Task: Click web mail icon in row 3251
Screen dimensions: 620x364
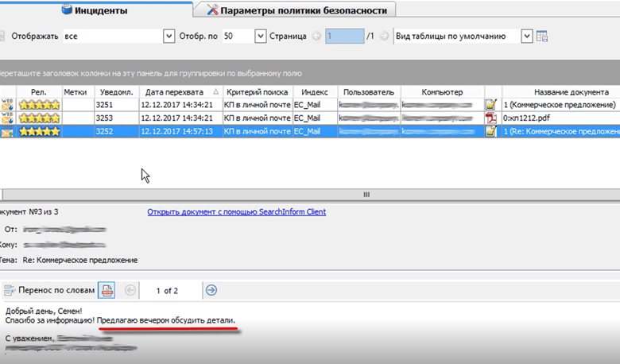Action: pos(7,105)
